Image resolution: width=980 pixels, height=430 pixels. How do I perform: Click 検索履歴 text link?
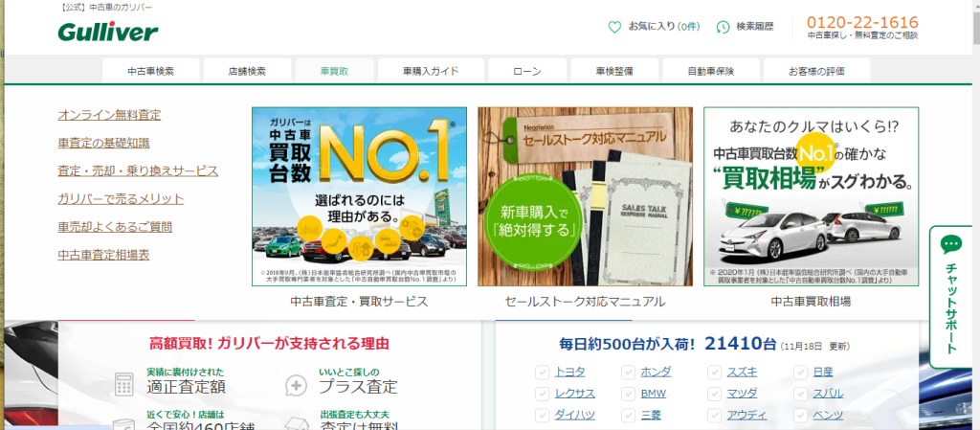click(x=754, y=27)
